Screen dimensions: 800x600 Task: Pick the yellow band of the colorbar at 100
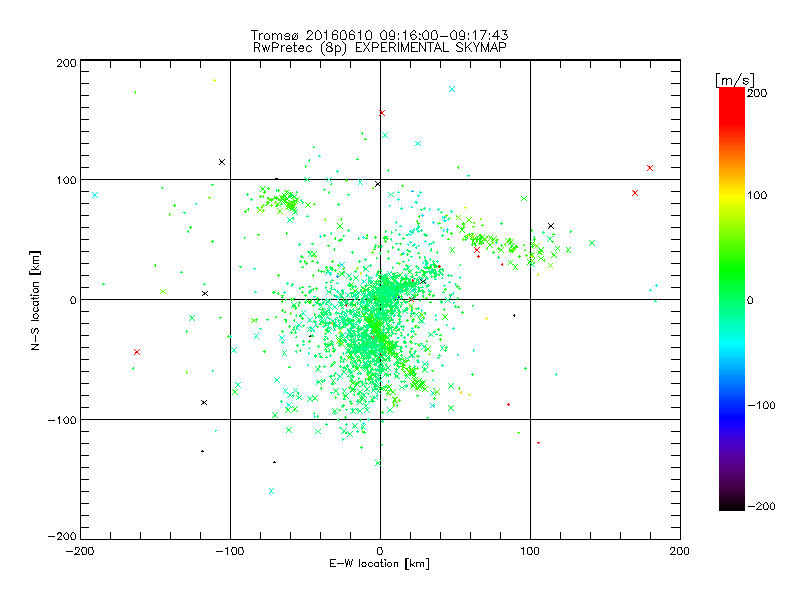[732, 195]
